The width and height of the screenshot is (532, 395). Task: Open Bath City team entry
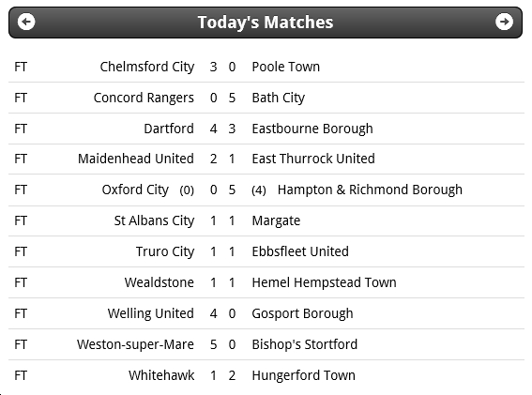[x=279, y=98]
